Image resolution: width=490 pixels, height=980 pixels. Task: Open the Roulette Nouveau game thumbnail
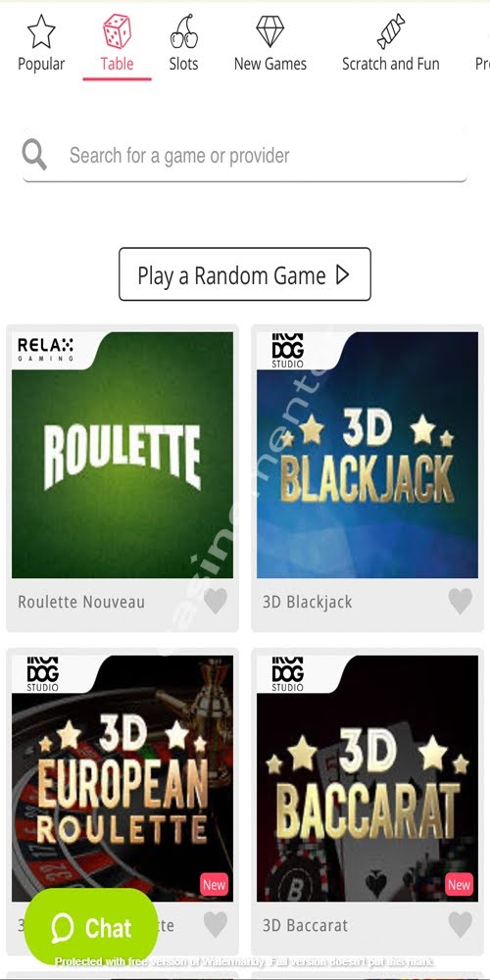122,455
